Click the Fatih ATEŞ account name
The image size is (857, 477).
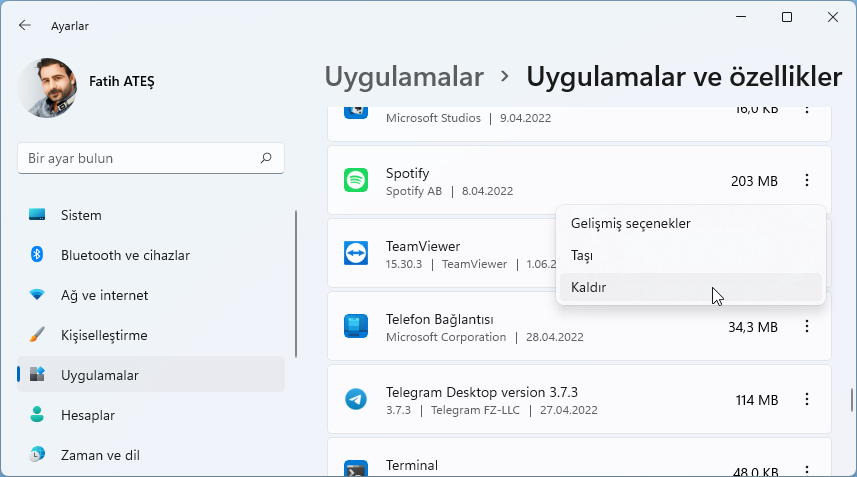coord(122,81)
